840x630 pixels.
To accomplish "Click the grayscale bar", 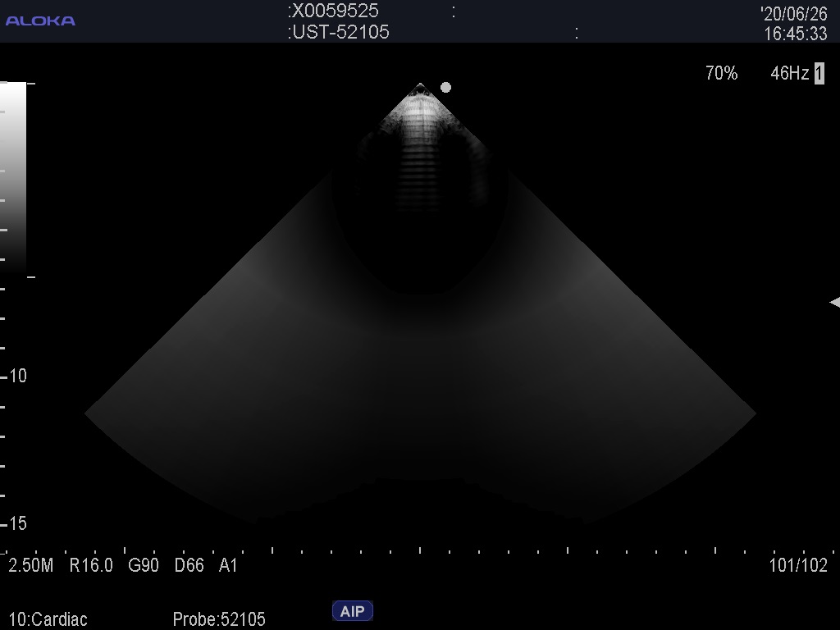I will [13, 176].
